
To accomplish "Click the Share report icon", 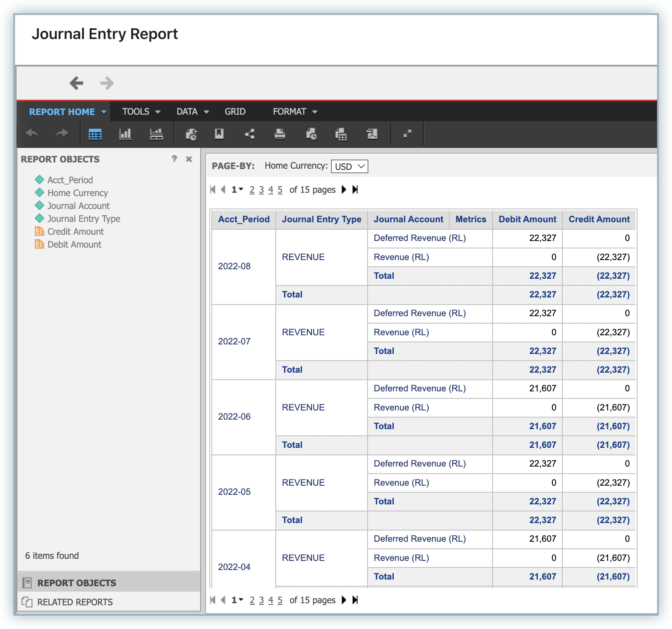I will [250, 134].
